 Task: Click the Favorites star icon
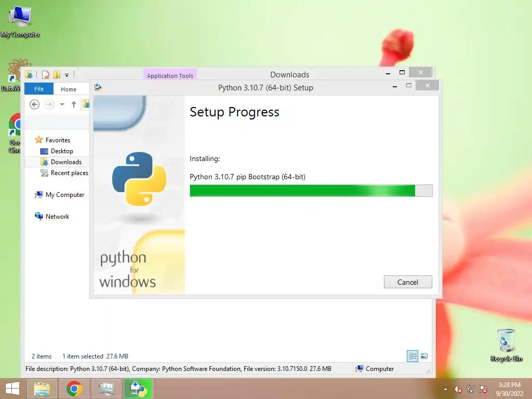click(38, 140)
